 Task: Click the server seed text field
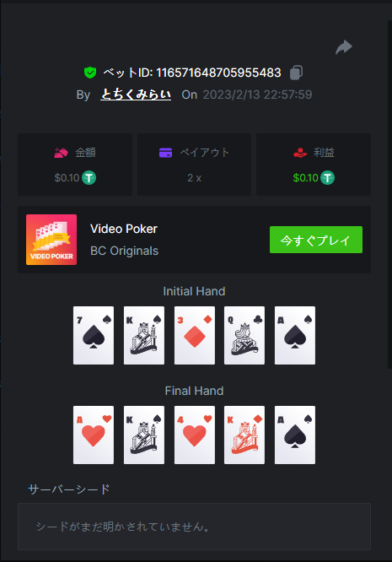[x=195, y=527]
